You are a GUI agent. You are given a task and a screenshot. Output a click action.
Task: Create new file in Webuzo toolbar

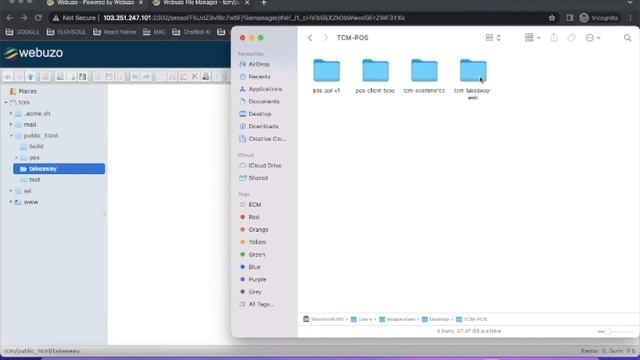71,76
